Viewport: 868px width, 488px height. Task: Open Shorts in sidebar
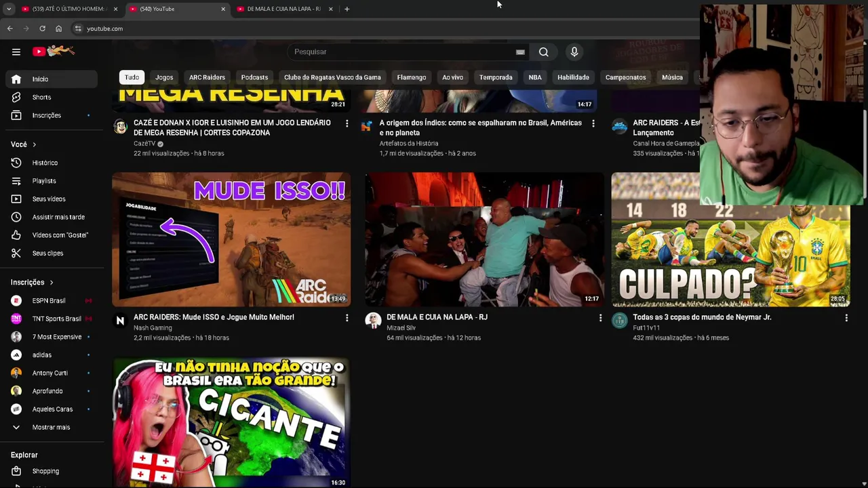tap(52, 97)
